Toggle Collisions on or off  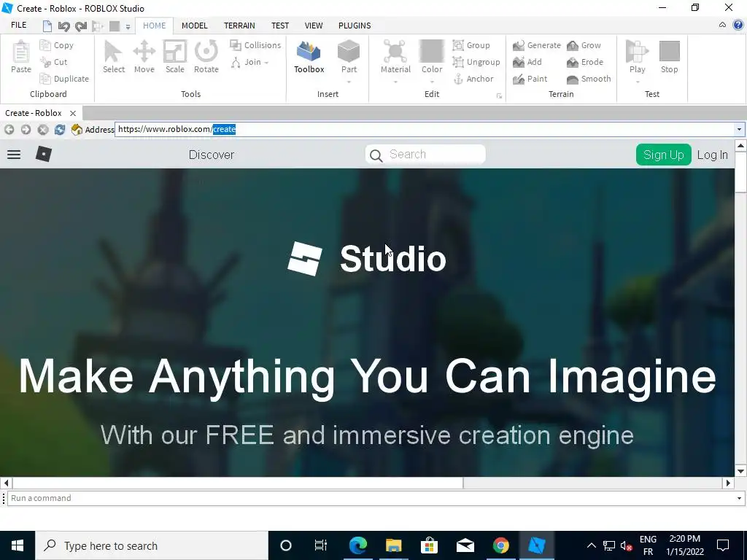[x=255, y=45]
